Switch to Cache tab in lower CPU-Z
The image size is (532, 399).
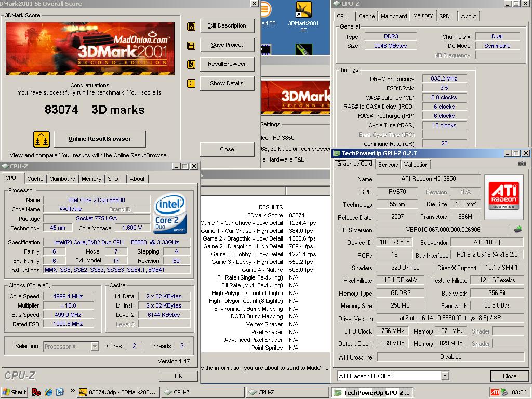(x=35, y=179)
